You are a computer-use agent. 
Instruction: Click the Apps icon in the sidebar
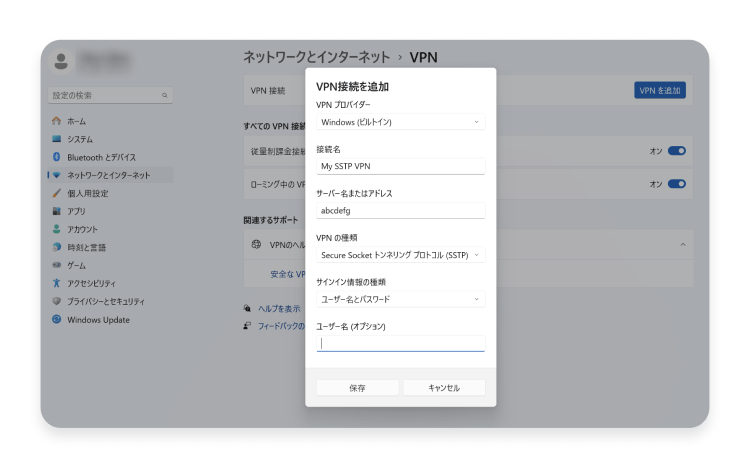click(56, 211)
